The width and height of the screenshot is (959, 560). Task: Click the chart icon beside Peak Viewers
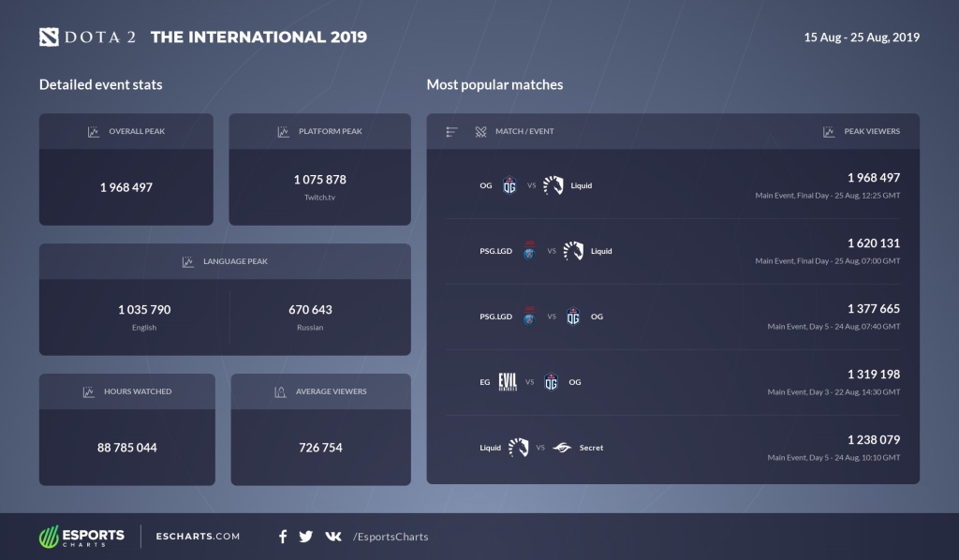(829, 131)
